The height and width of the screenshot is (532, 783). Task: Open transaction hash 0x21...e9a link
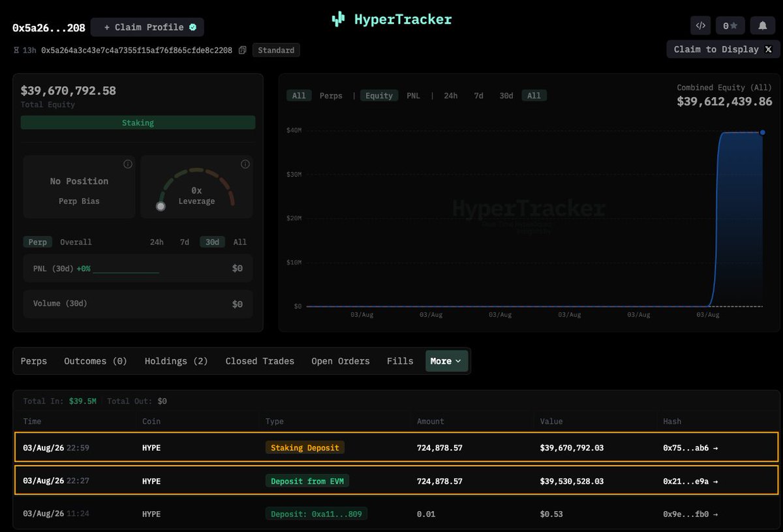(x=690, y=481)
